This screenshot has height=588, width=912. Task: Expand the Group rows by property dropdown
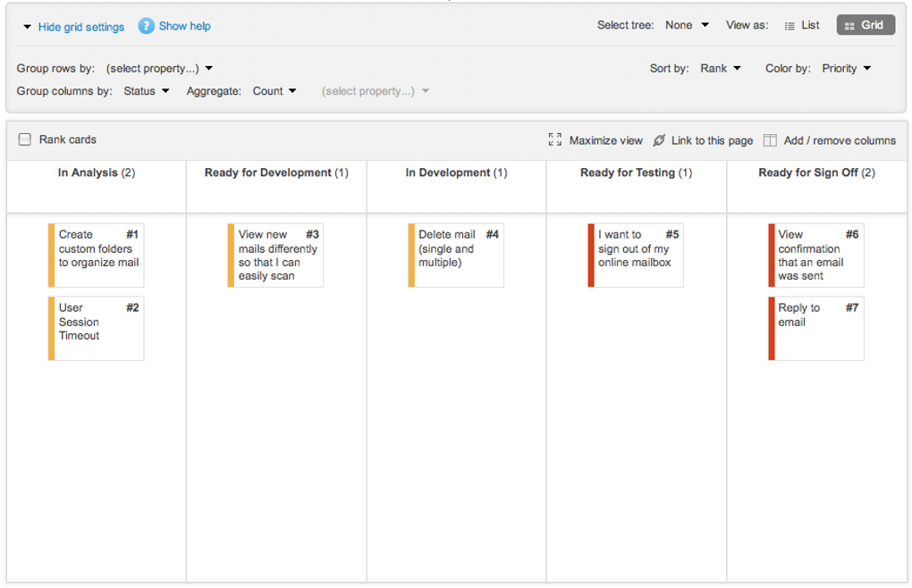[x=159, y=68]
